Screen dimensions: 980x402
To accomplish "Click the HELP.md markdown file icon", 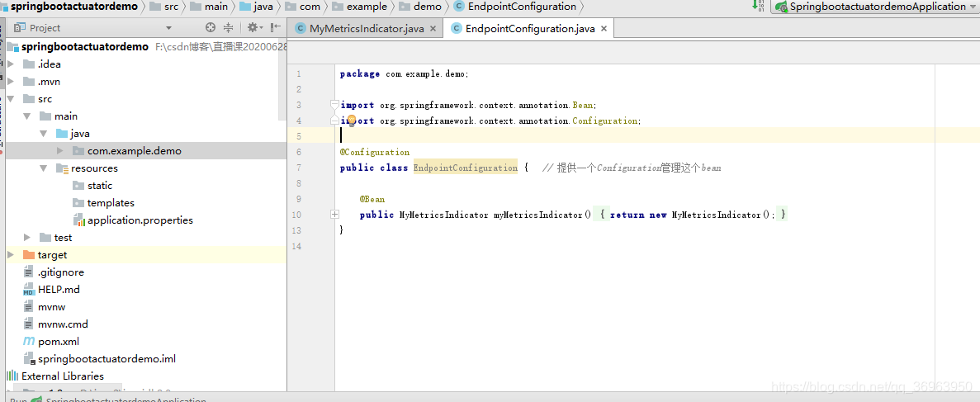I will click(29, 290).
